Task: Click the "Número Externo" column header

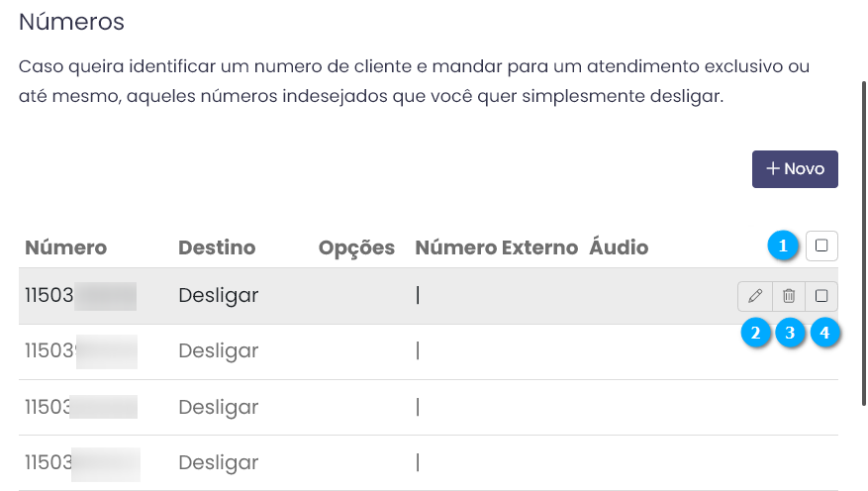Action: 496,247
